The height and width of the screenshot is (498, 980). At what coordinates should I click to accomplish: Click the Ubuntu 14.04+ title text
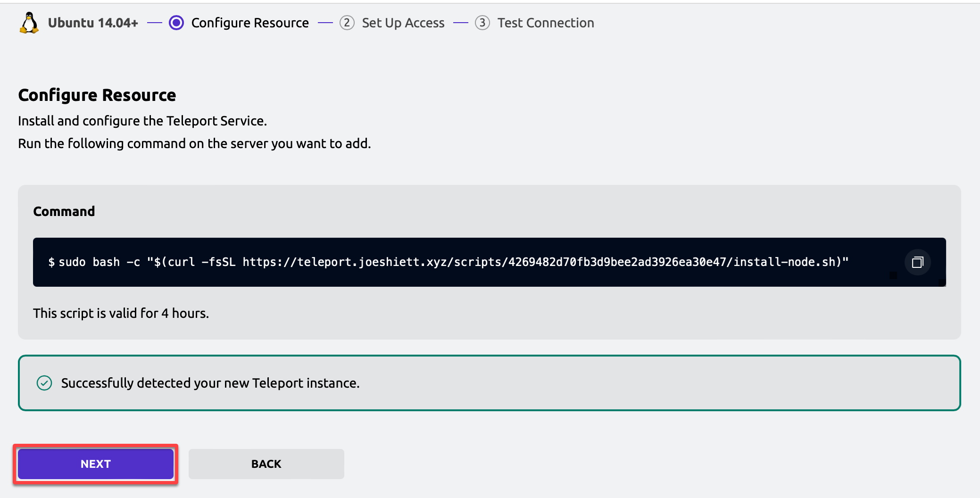(x=93, y=23)
